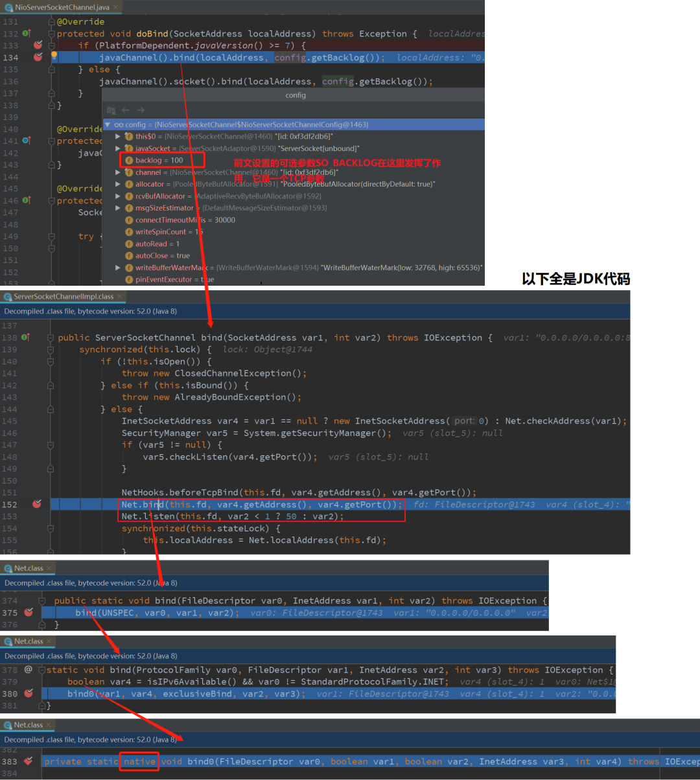Image resolution: width=700 pixels, height=780 pixels.
Task: Fold the if block on line 147
Action: 51,444
